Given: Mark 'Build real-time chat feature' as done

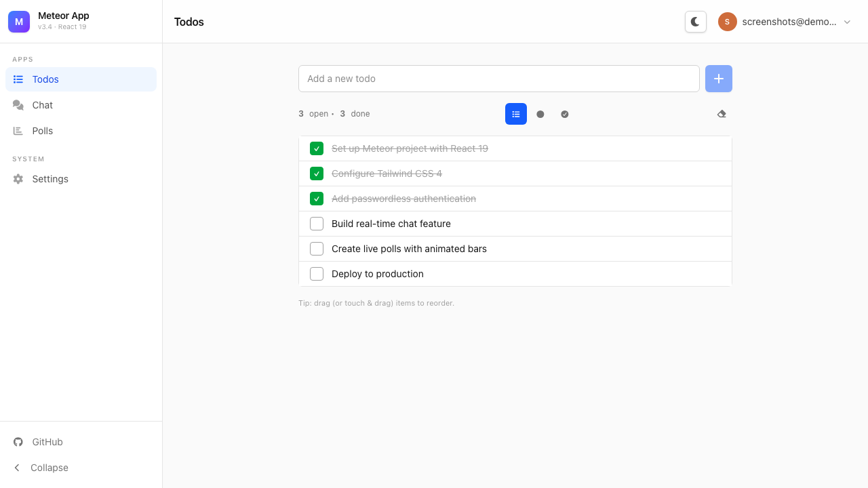Looking at the screenshot, I should point(316,224).
